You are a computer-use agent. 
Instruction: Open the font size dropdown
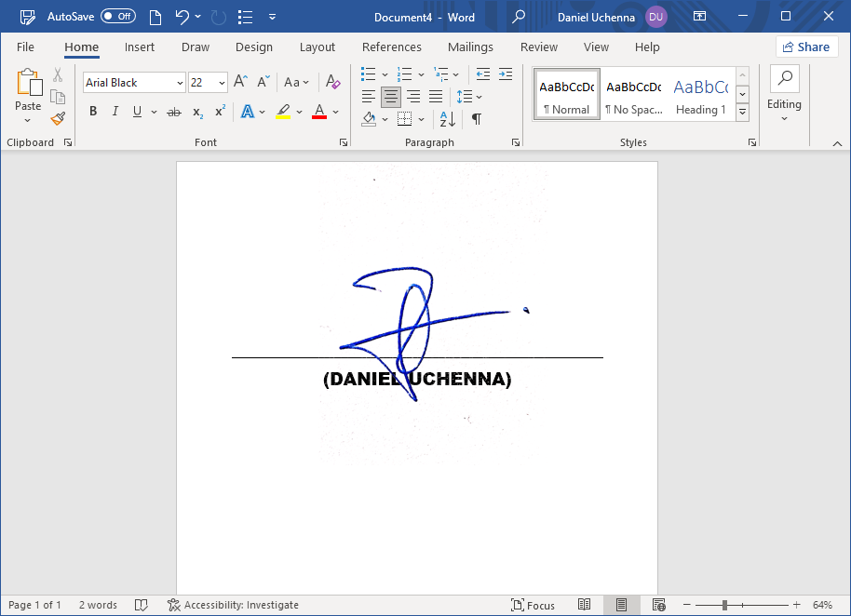tap(221, 82)
